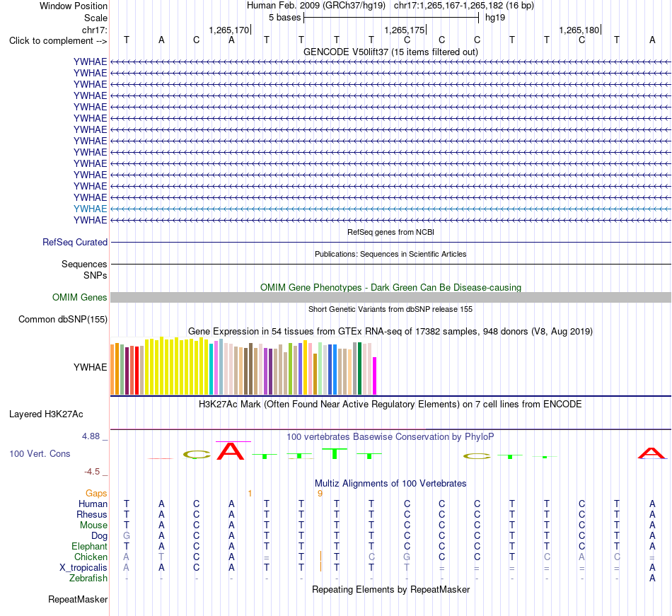Click the G base in the Chicken row
The width and height of the screenshot is (672, 616).
click(x=407, y=557)
